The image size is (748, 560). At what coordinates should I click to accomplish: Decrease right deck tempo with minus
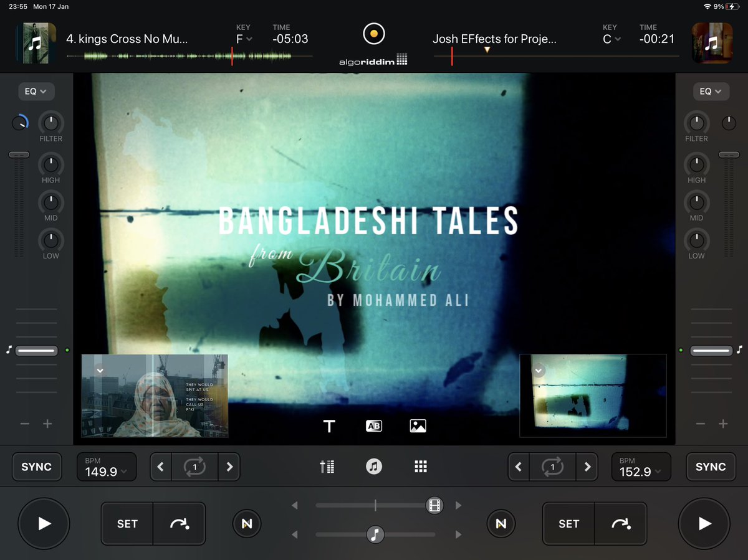coord(701,424)
